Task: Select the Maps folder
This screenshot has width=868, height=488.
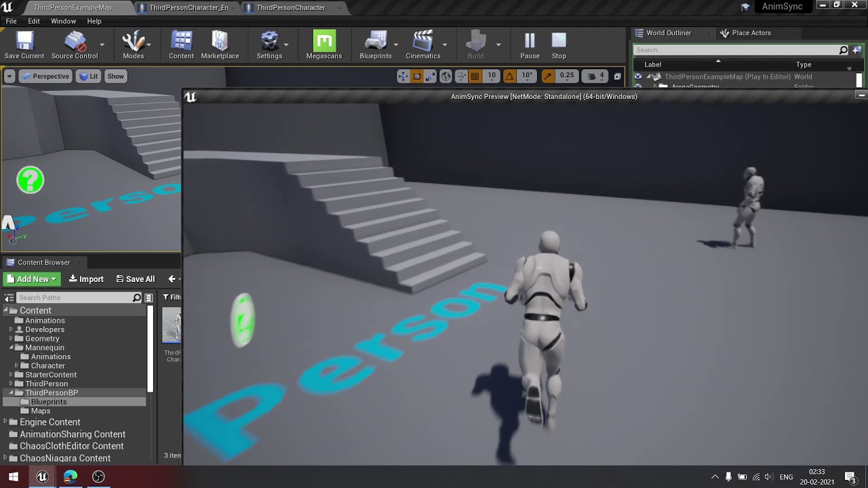Action: (x=41, y=411)
